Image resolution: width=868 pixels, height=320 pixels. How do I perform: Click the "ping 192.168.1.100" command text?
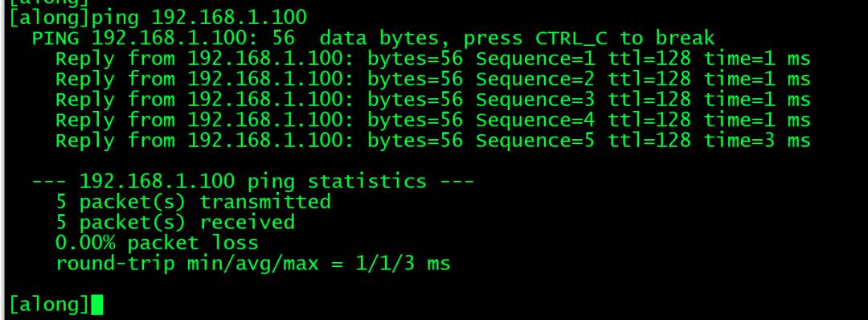click(x=199, y=18)
